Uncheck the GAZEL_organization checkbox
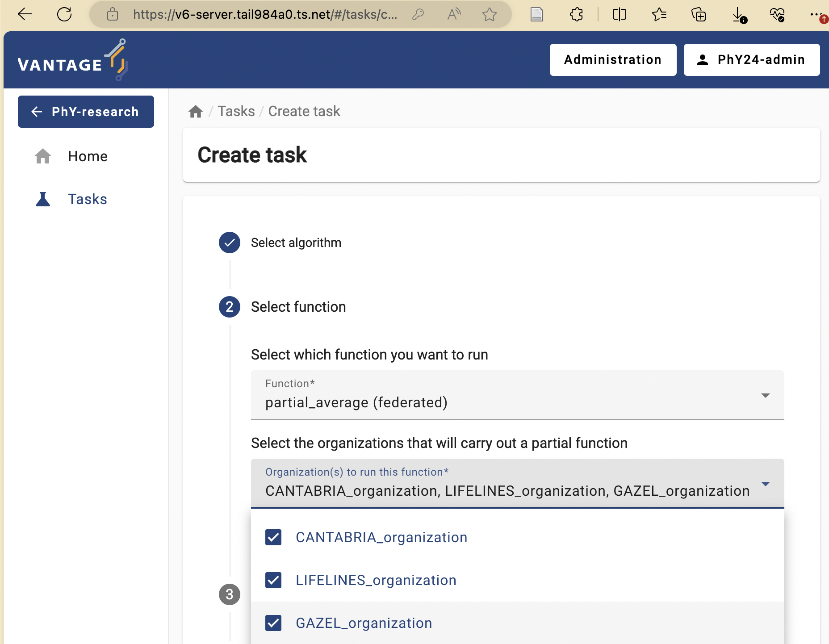 pos(273,623)
